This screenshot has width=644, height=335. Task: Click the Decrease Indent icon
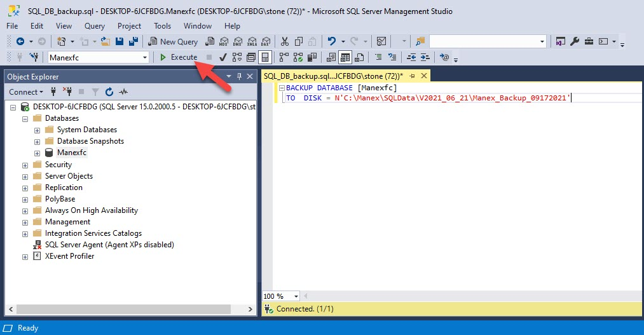(x=411, y=57)
